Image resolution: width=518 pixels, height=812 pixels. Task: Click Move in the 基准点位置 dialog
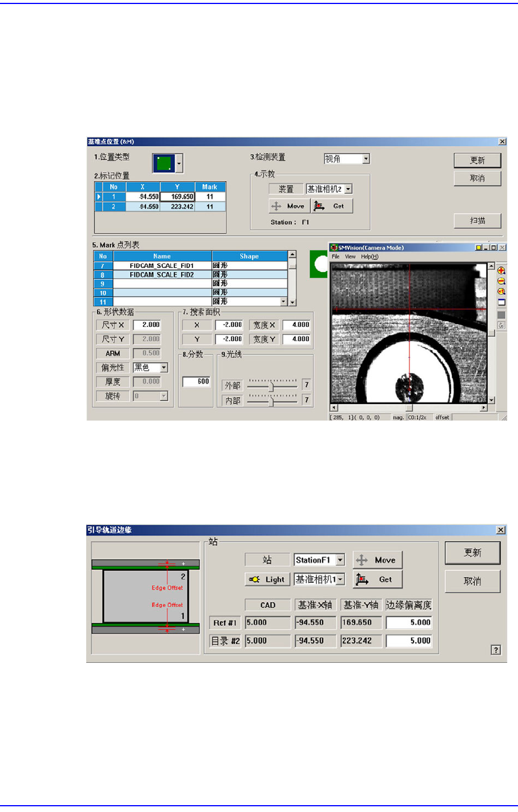(x=290, y=206)
